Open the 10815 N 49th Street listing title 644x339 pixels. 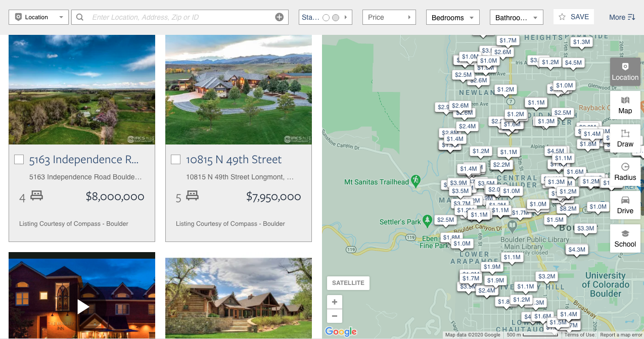[x=234, y=160]
